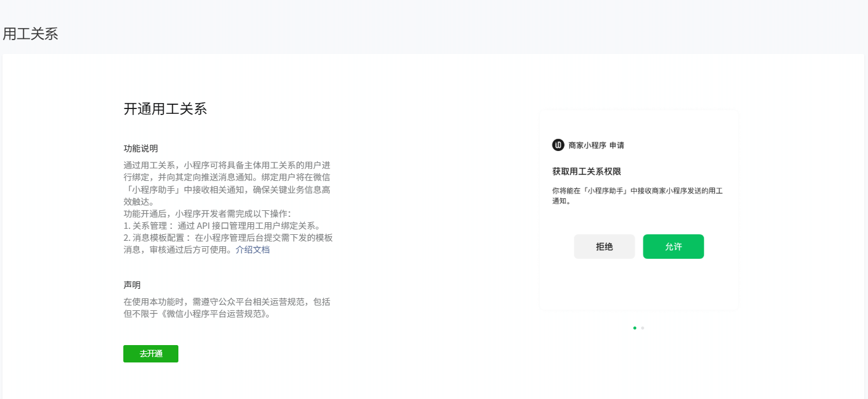This screenshot has width=868, height=399.
Task: Select the first carousel dot indicator
Action: (x=635, y=328)
